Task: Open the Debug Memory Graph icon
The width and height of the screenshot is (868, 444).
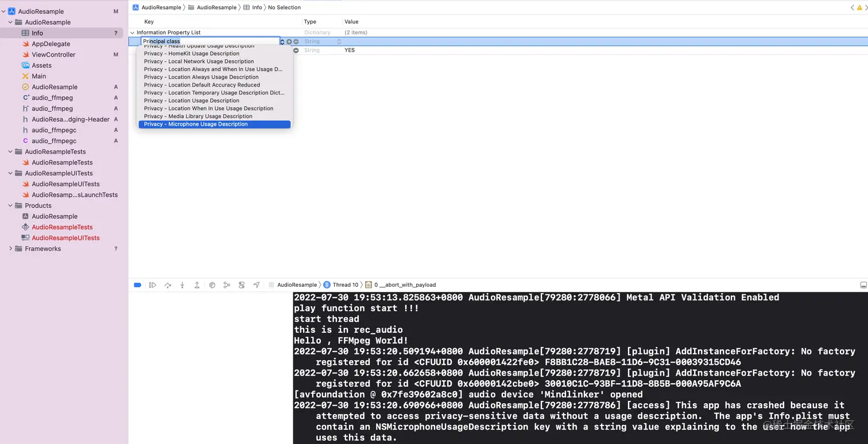Action: coord(227,285)
